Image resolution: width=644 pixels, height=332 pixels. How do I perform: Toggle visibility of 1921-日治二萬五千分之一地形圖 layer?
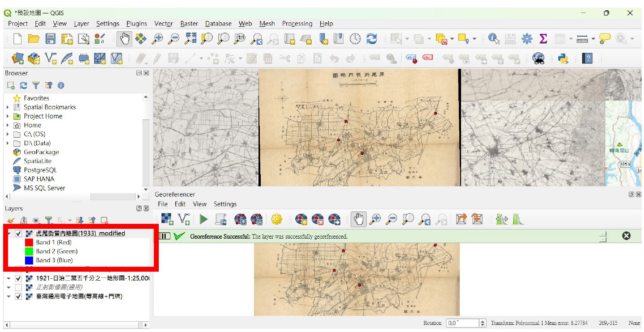(x=18, y=278)
